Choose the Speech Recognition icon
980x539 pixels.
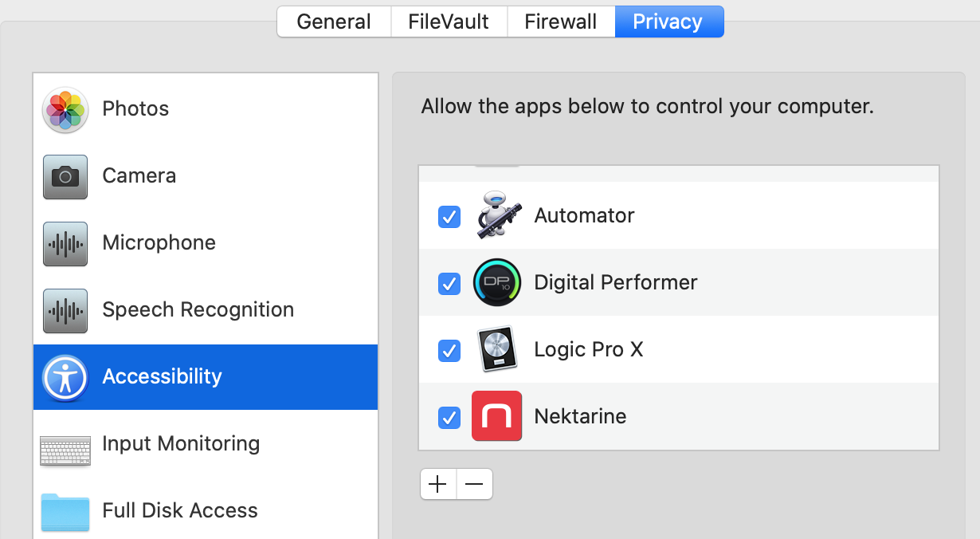(65, 310)
